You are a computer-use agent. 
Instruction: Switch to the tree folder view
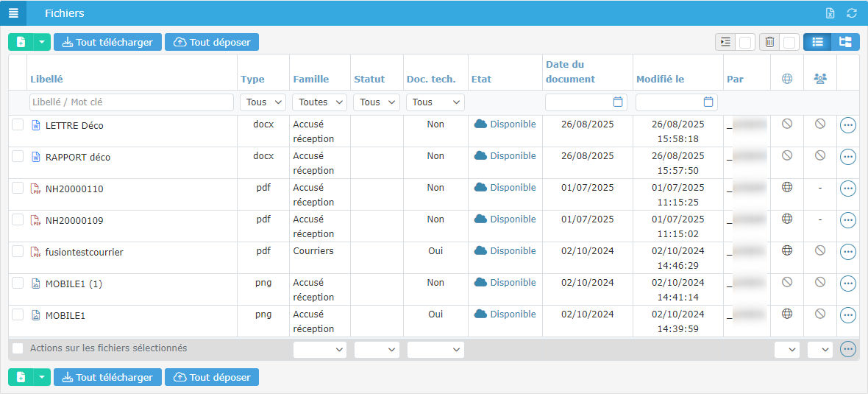pos(845,42)
